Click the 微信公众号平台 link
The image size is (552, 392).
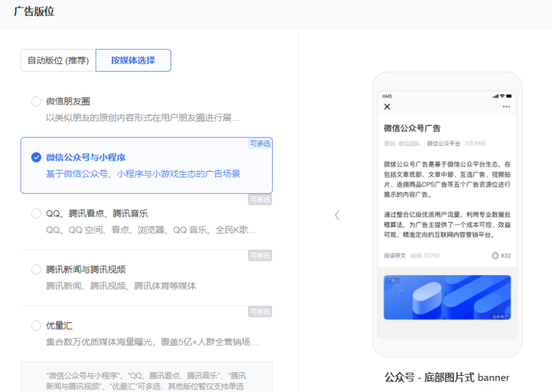click(443, 143)
